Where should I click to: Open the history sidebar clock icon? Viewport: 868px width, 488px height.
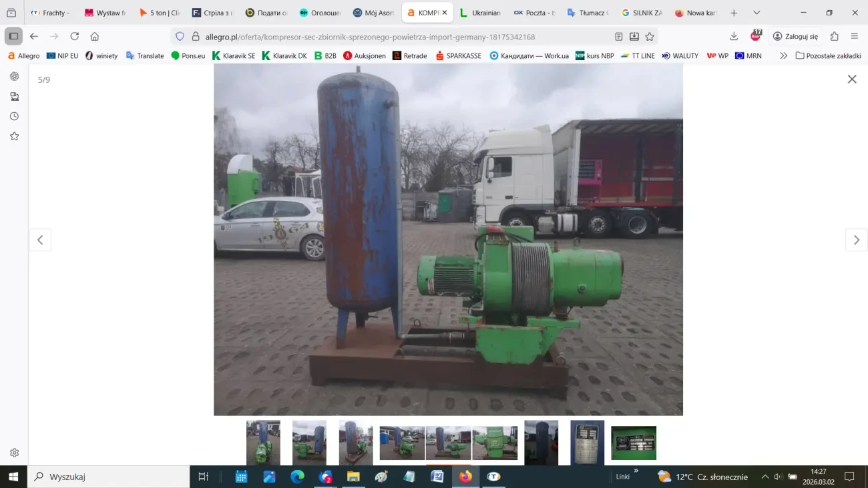[14, 115]
